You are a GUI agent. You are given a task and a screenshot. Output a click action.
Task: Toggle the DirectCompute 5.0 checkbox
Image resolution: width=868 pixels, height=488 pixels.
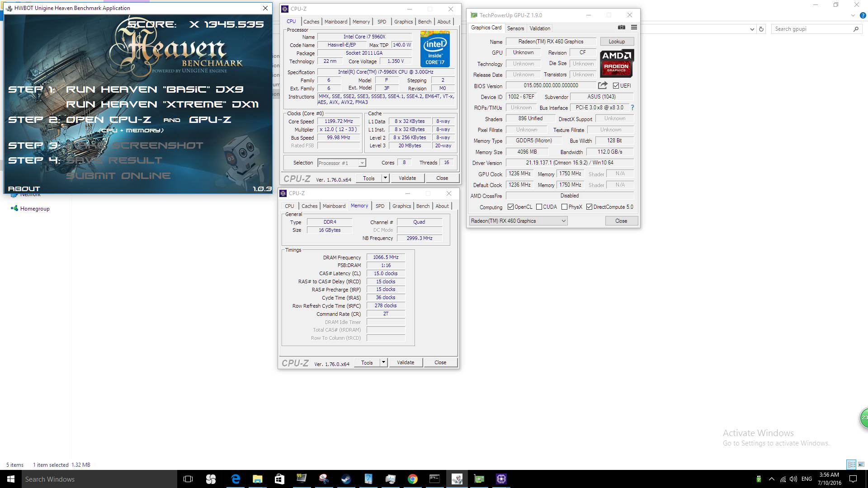coord(589,207)
